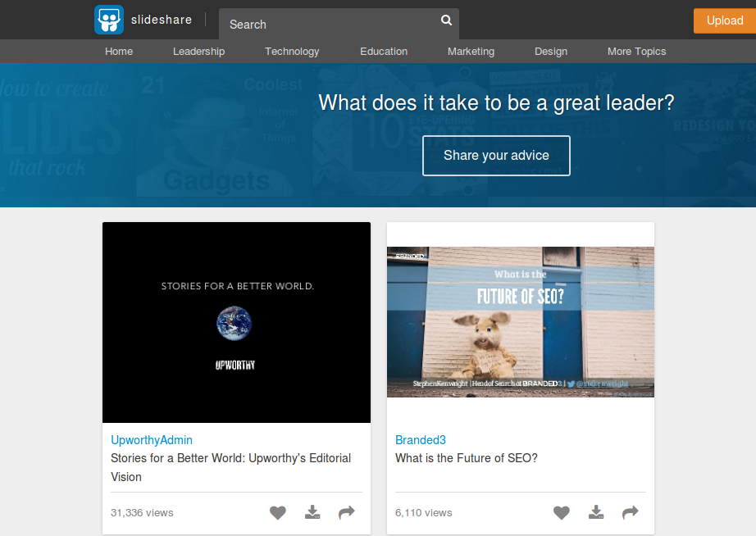Expand More Topics menu
The width and height of the screenshot is (756, 536).
tap(636, 52)
